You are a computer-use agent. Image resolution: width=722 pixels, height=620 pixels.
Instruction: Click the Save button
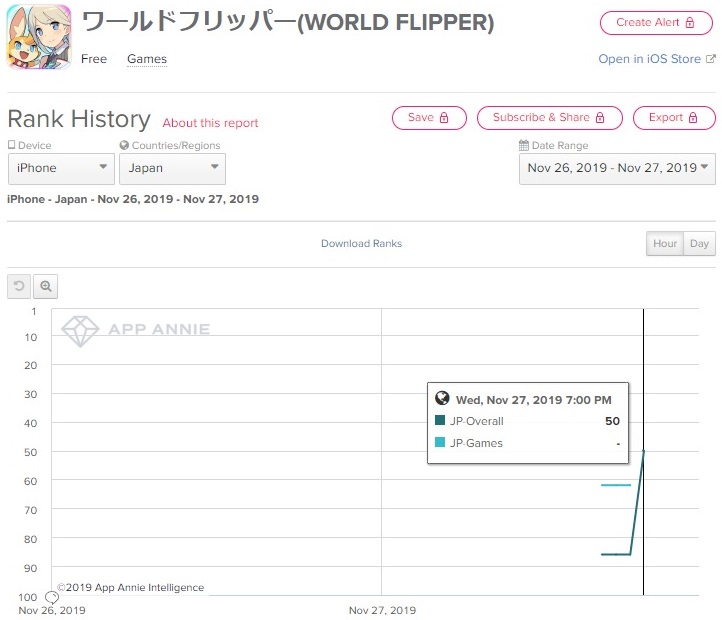[x=429, y=117]
